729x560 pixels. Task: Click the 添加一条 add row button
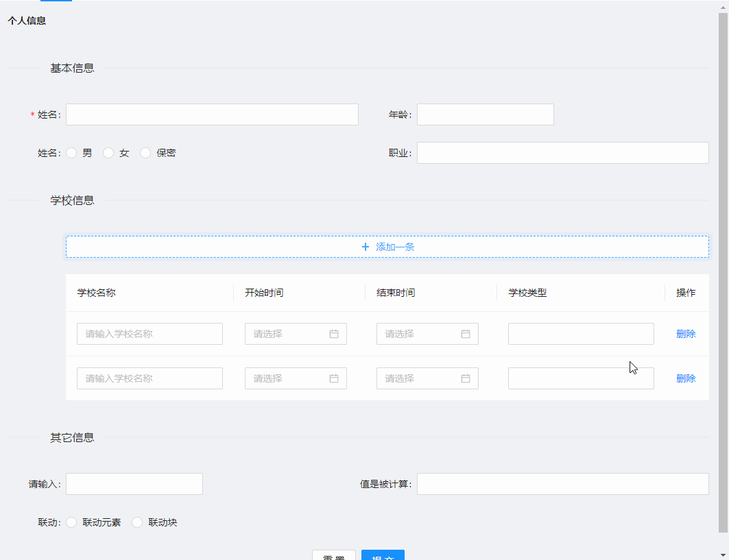click(387, 247)
